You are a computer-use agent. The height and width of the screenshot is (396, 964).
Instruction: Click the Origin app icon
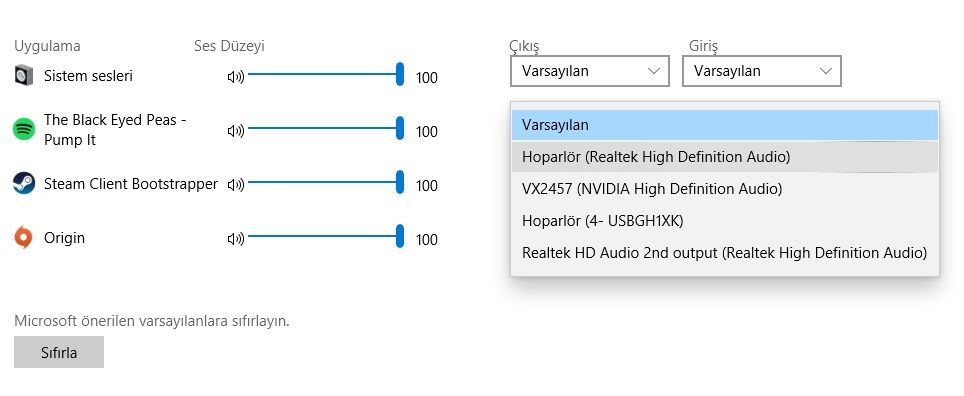[x=23, y=237]
